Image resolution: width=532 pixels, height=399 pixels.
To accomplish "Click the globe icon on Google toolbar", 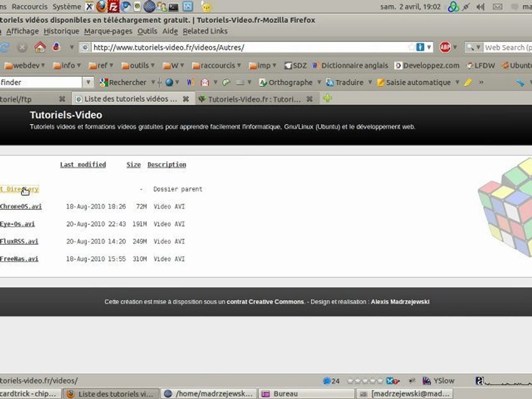I will pyautogui.click(x=169, y=82).
